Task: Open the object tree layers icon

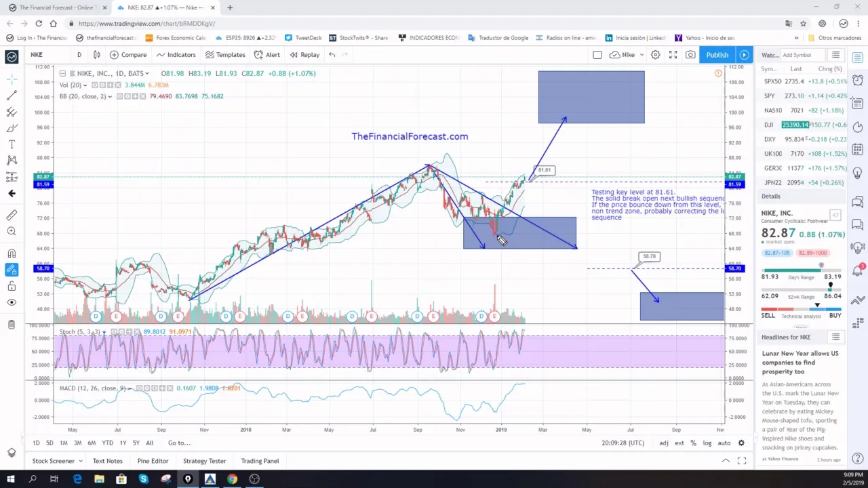Action: [12, 453]
